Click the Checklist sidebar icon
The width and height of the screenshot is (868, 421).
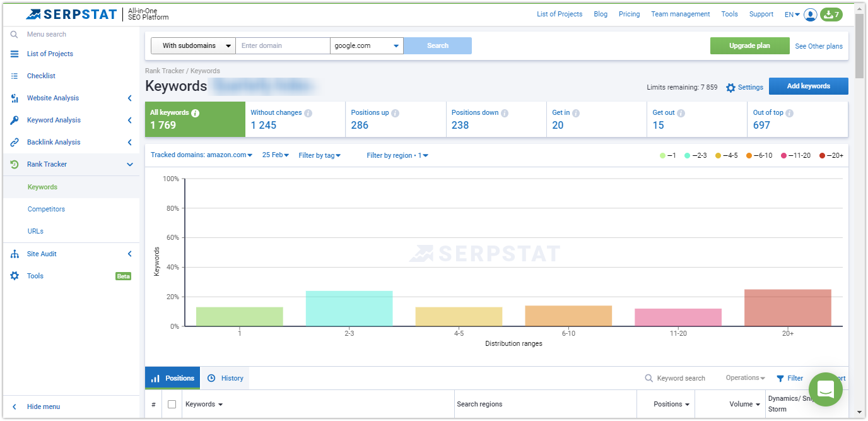(x=15, y=76)
